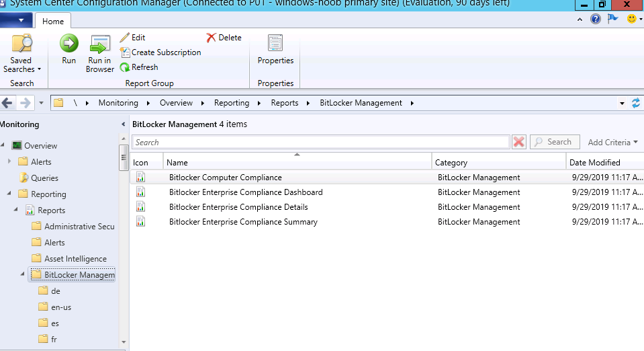Select Queries in the tree
The height and width of the screenshot is (351, 644).
click(44, 178)
